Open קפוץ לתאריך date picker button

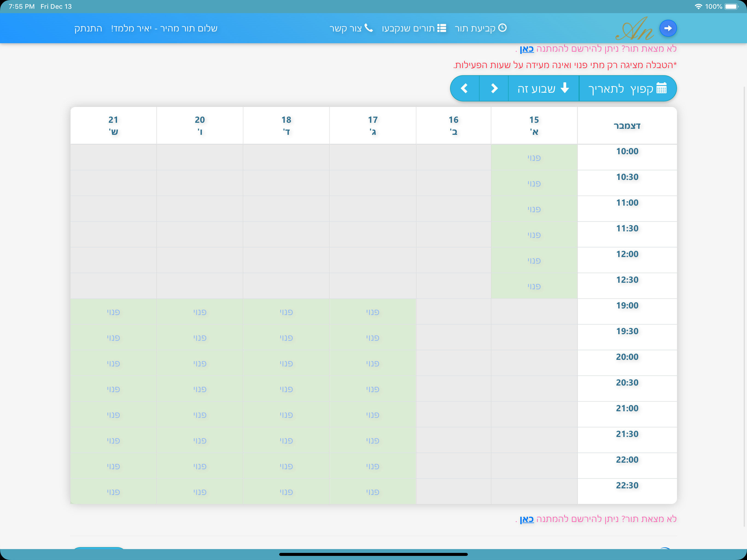pyautogui.click(x=628, y=89)
